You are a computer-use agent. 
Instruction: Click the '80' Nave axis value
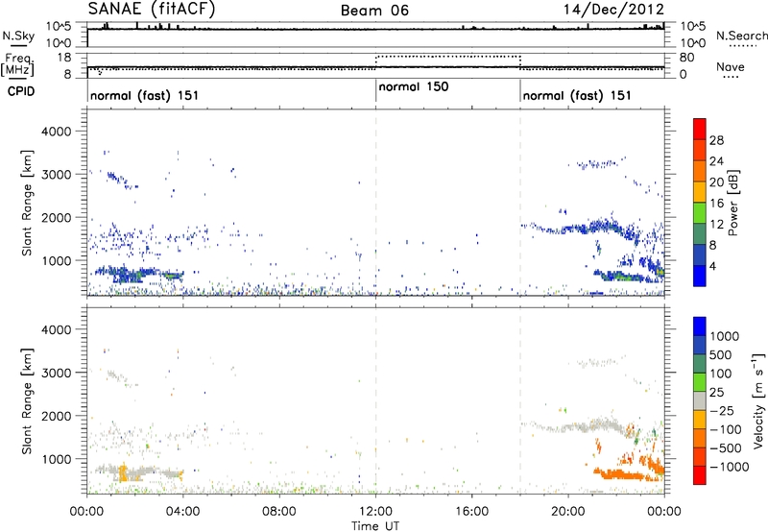(x=686, y=58)
